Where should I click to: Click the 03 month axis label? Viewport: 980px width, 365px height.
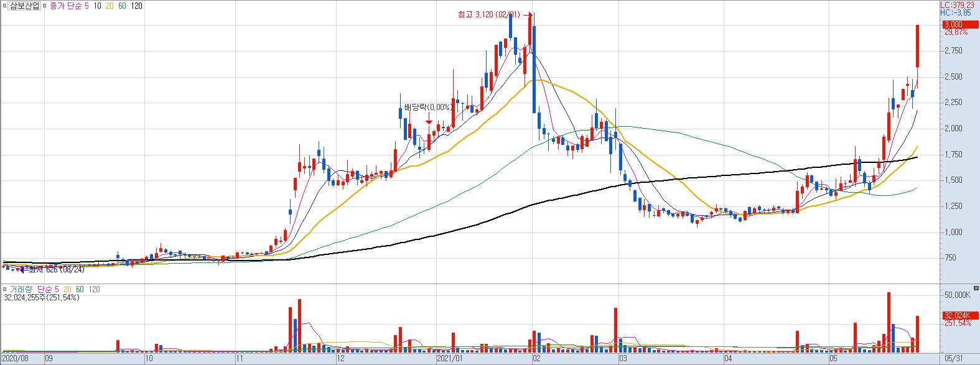[622, 359]
